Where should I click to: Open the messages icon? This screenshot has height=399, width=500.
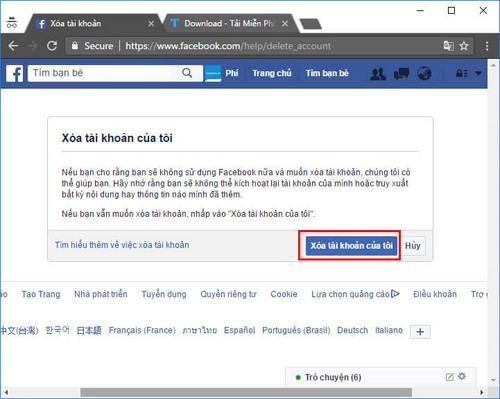(401, 74)
